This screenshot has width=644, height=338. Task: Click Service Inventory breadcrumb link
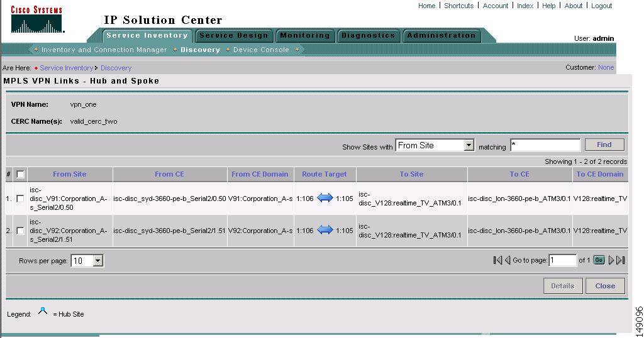point(67,68)
